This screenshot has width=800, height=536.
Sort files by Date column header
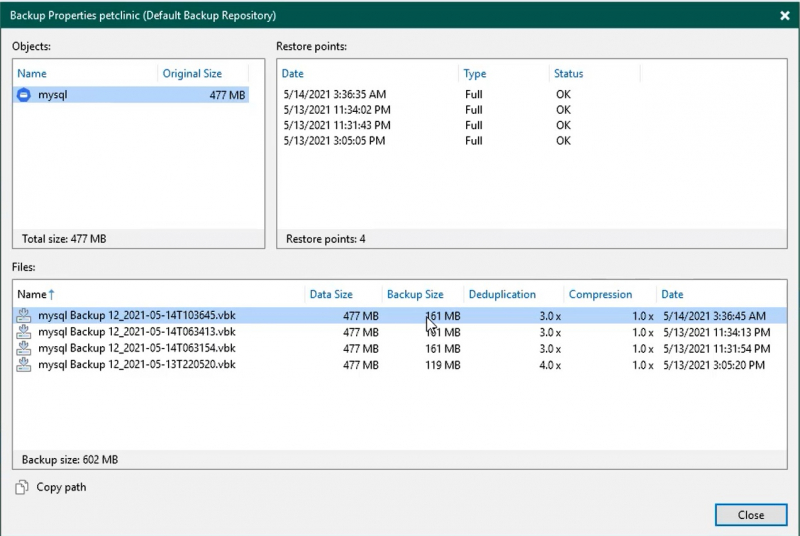672,294
